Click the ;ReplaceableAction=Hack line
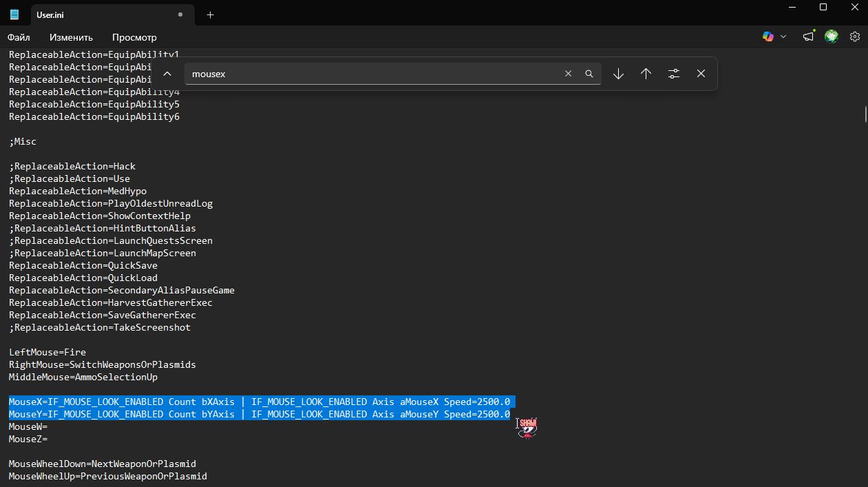 click(x=72, y=166)
